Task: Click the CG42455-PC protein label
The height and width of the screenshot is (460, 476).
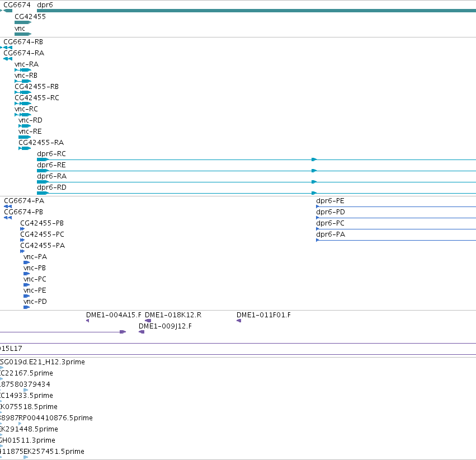Action: (42, 234)
